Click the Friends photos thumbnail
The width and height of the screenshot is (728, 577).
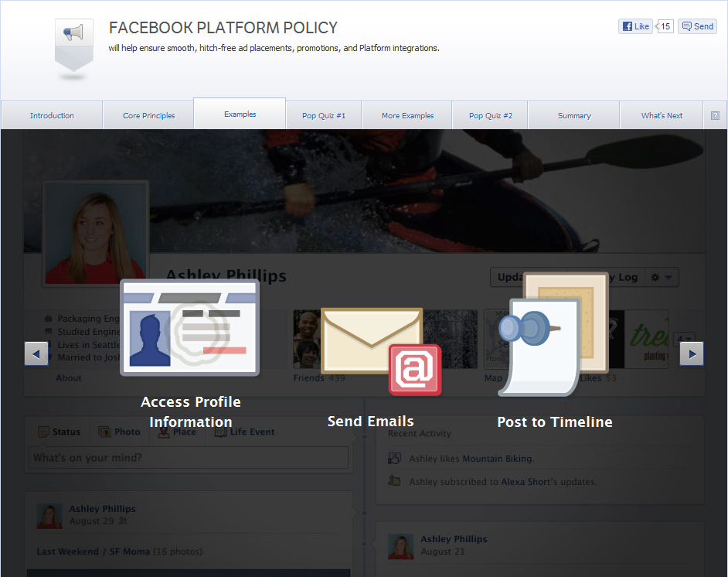pos(307,340)
